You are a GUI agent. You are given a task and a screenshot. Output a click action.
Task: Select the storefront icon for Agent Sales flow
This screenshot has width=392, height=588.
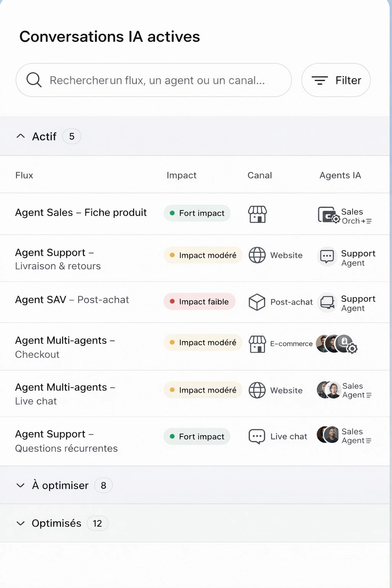pyautogui.click(x=257, y=214)
